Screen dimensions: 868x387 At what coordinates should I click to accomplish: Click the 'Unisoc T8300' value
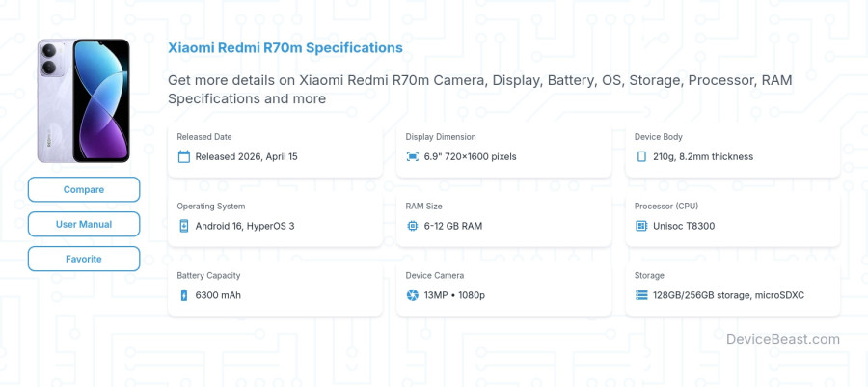684,226
